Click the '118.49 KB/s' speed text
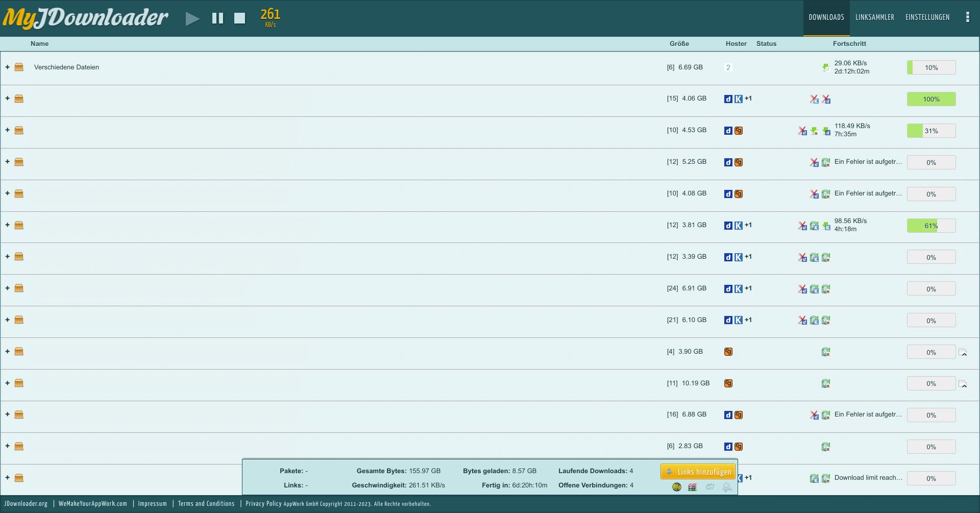The image size is (980, 513). coord(852,126)
